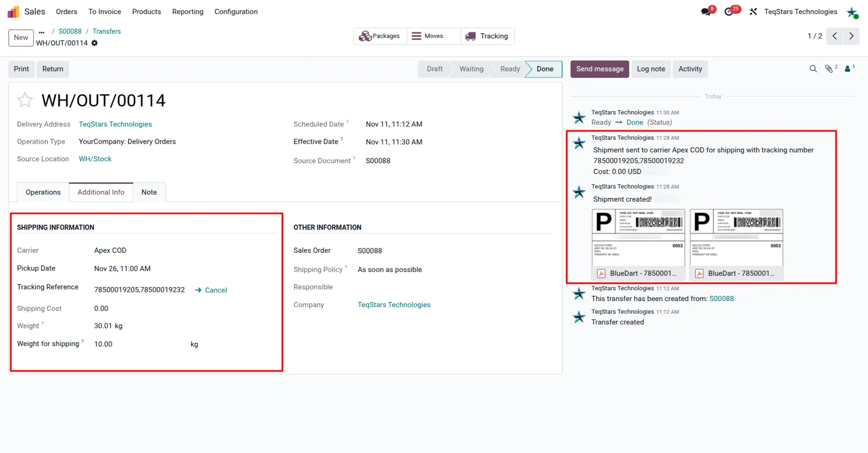Click the gear icon beside WH/OUT/00114
The image size is (868, 453).
94,43
